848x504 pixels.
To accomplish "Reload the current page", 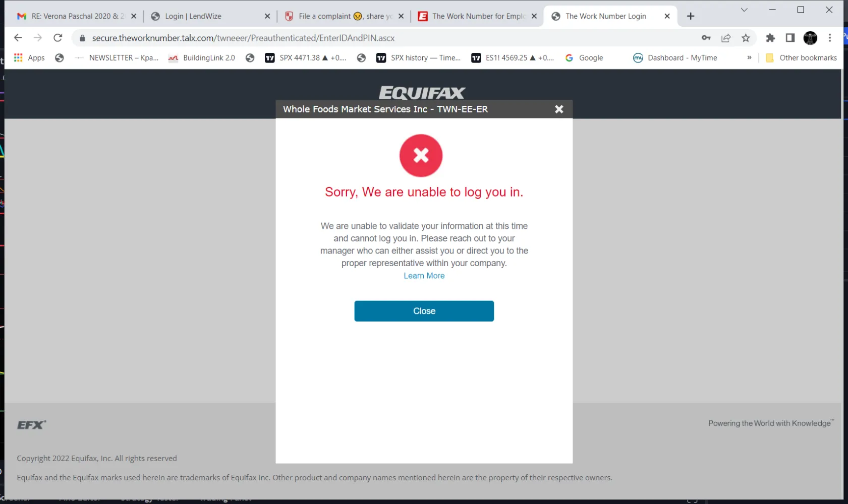I will tap(58, 38).
